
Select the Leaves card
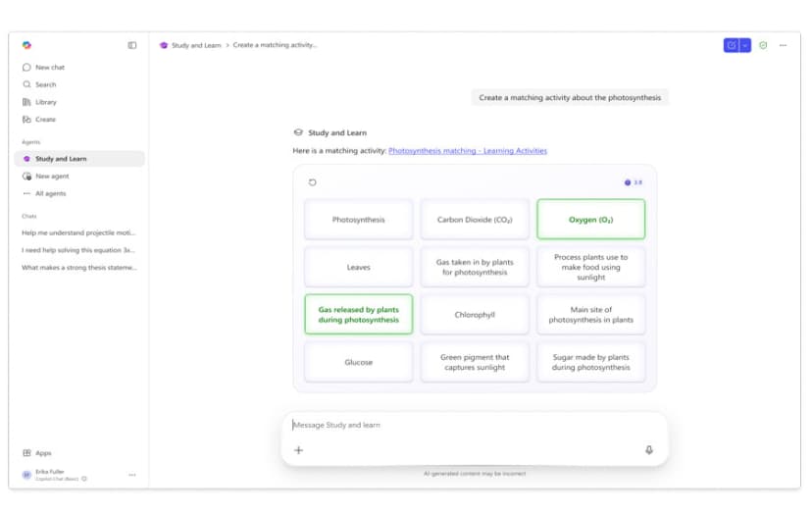(358, 267)
